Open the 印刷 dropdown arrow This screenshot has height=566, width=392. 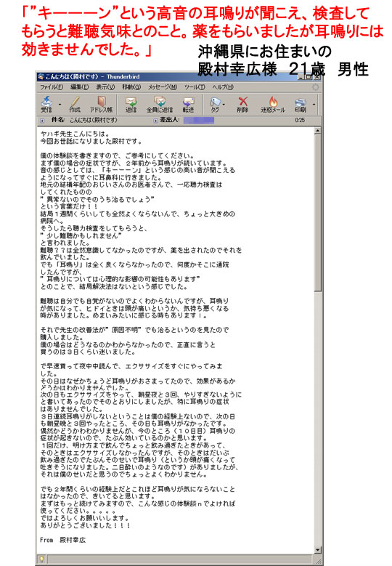314,105
